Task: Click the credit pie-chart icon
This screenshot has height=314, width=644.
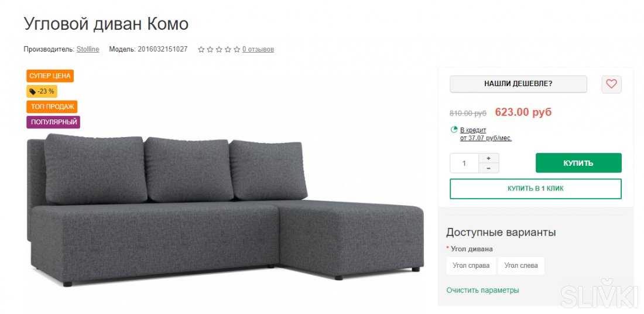Action: click(454, 130)
